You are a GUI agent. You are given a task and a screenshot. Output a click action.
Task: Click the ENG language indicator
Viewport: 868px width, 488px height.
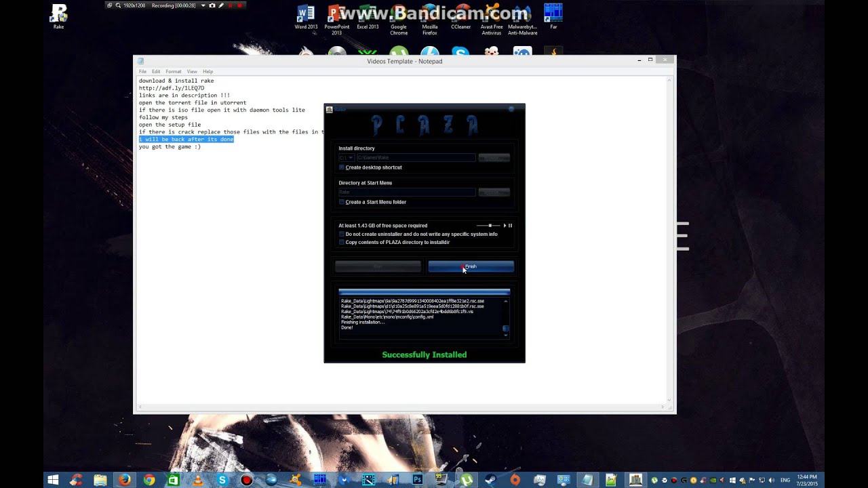[786, 480]
